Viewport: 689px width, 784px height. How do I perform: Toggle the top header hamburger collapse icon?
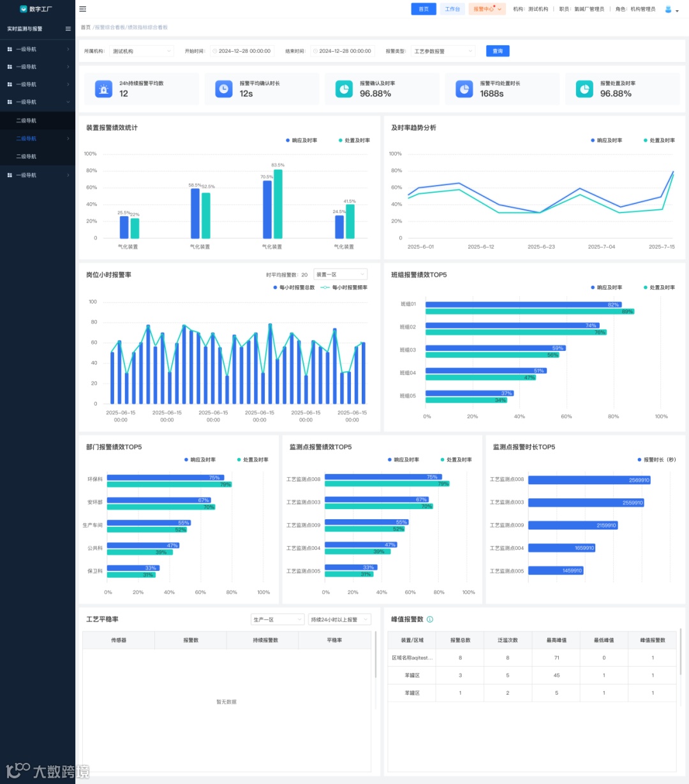click(82, 9)
